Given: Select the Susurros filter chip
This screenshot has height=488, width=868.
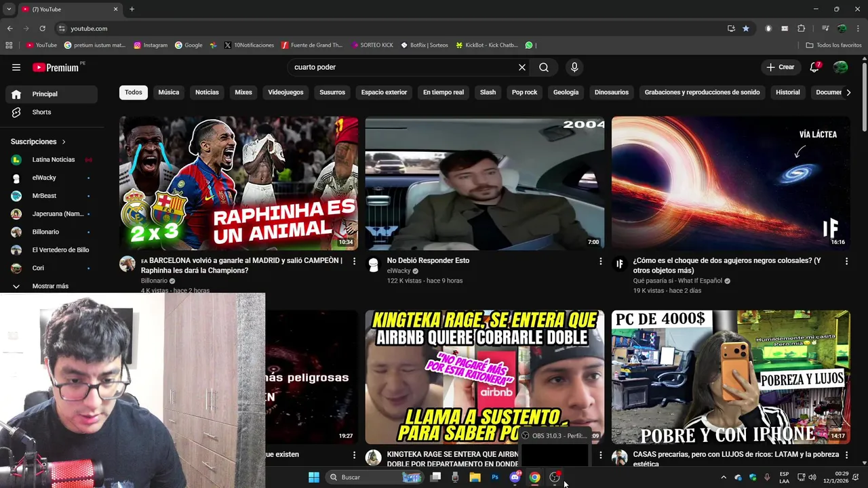Looking at the screenshot, I should coord(332,92).
